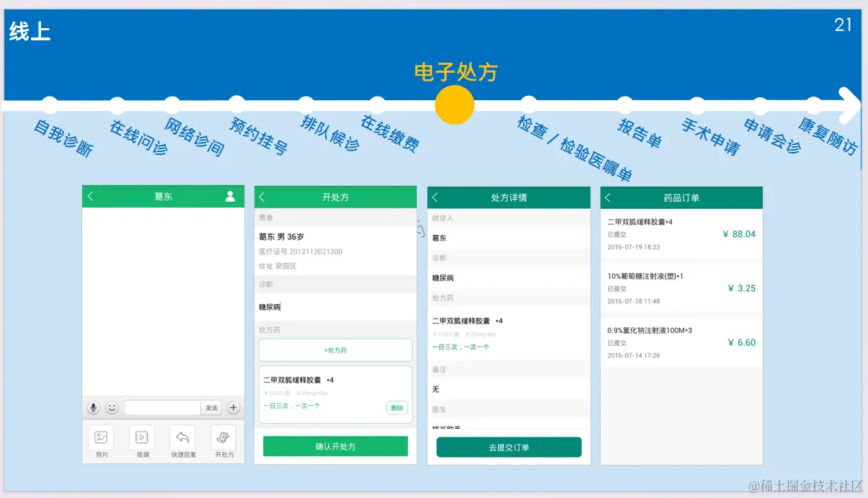Click 删除 on the 二甲双胍缓释胶囊 card
868x498 pixels.
(x=397, y=408)
